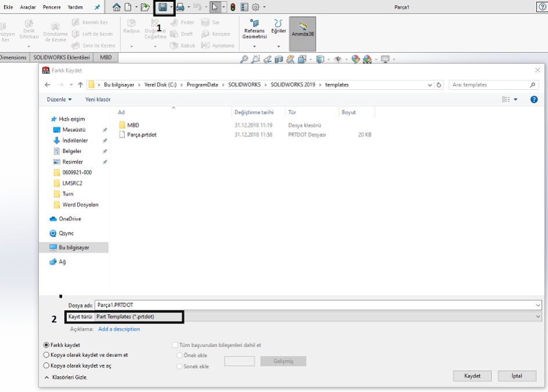Open the Kayıt türü file type dropdown
Screen dimensions: 548x392
pos(318,317)
